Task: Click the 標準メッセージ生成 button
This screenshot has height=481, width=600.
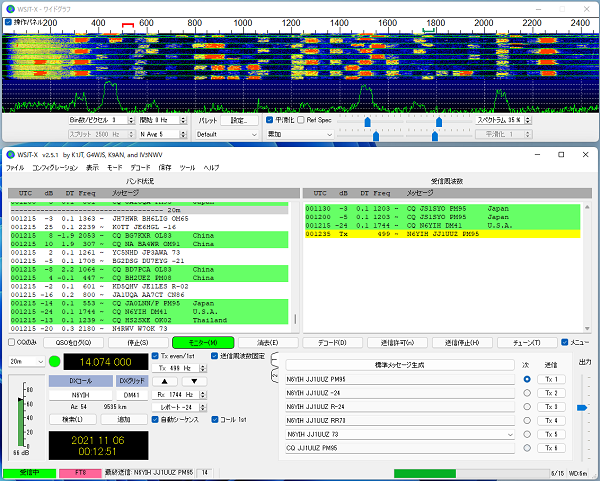Action: [x=399, y=365]
